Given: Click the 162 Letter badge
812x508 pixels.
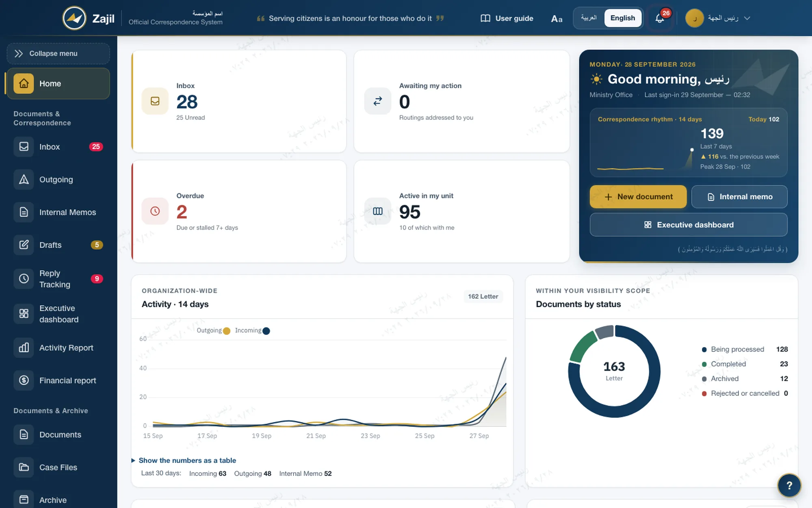Looking at the screenshot, I should point(483,296).
